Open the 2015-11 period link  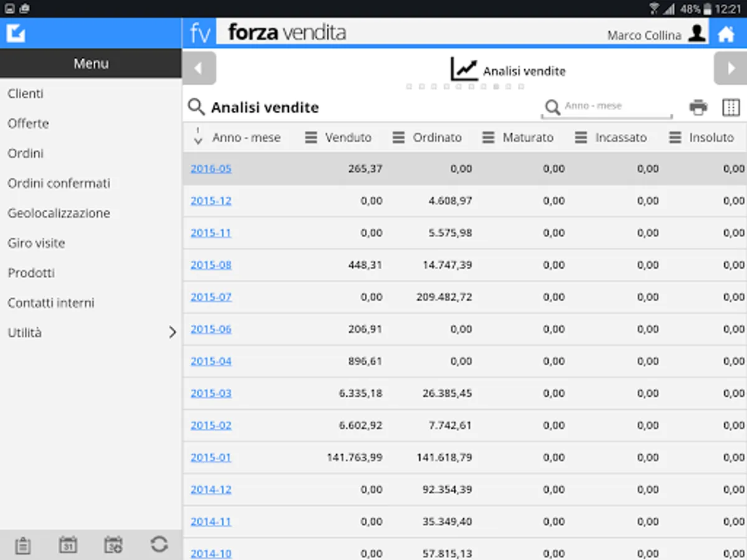211,233
